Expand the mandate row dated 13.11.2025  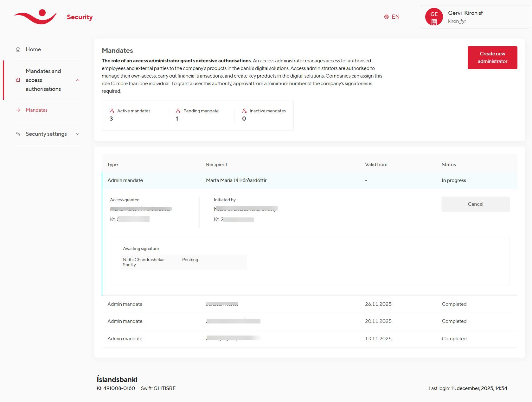(x=310, y=339)
